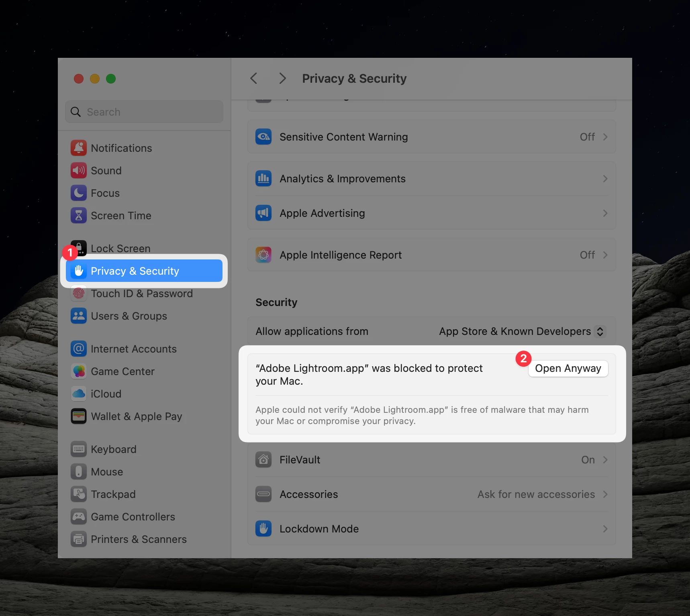
Task: Expand Analytics & Improvements chevron
Action: tap(605, 179)
